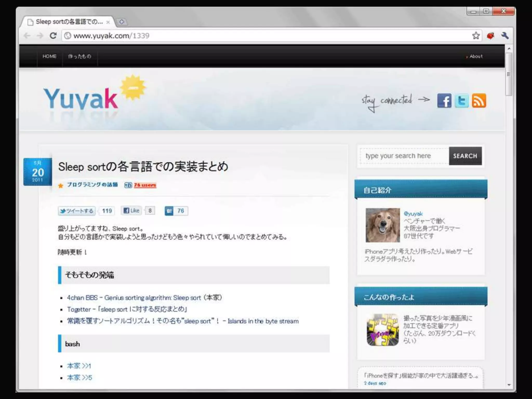Subscribe via the orange RSS feed icon
The height and width of the screenshot is (399, 532).
(x=479, y=101)
